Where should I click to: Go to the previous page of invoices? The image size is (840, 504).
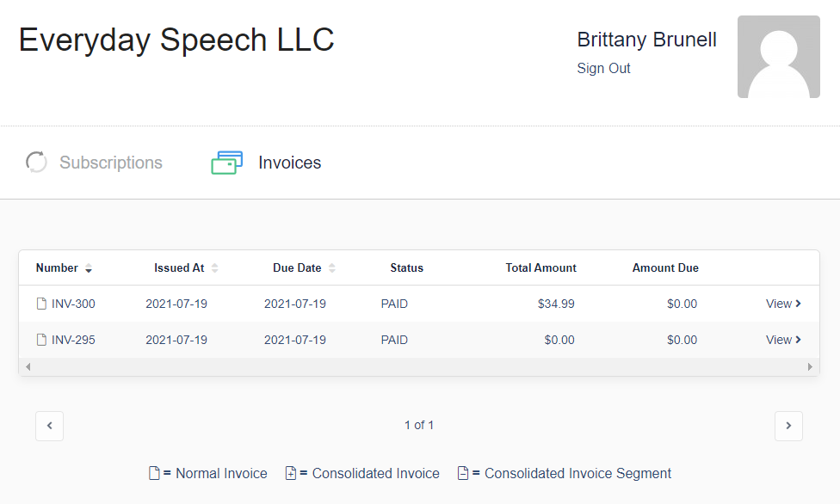(49, 426)
